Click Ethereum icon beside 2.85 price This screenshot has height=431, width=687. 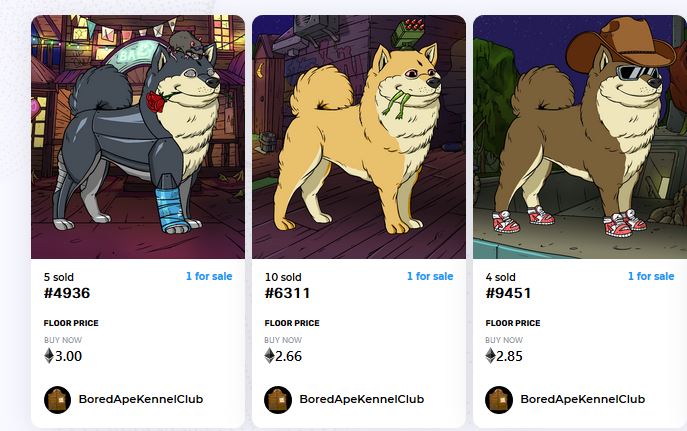[x=490, y=356]
